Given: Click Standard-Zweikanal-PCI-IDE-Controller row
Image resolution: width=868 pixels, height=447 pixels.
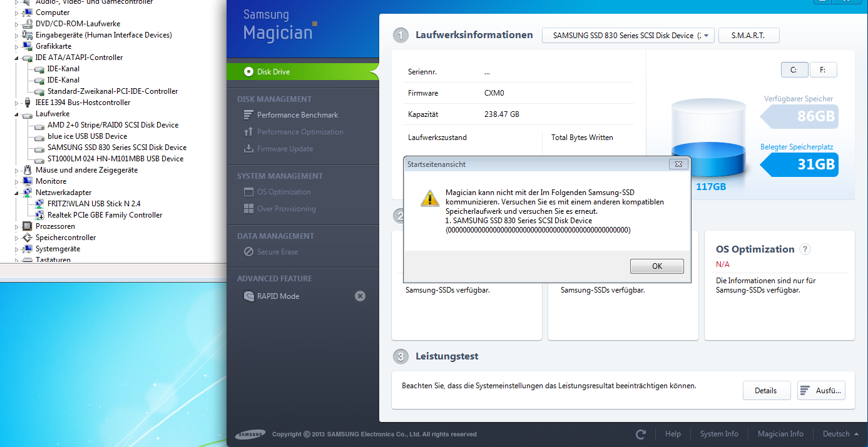Looking at the screenshot, I should point(113,91).
